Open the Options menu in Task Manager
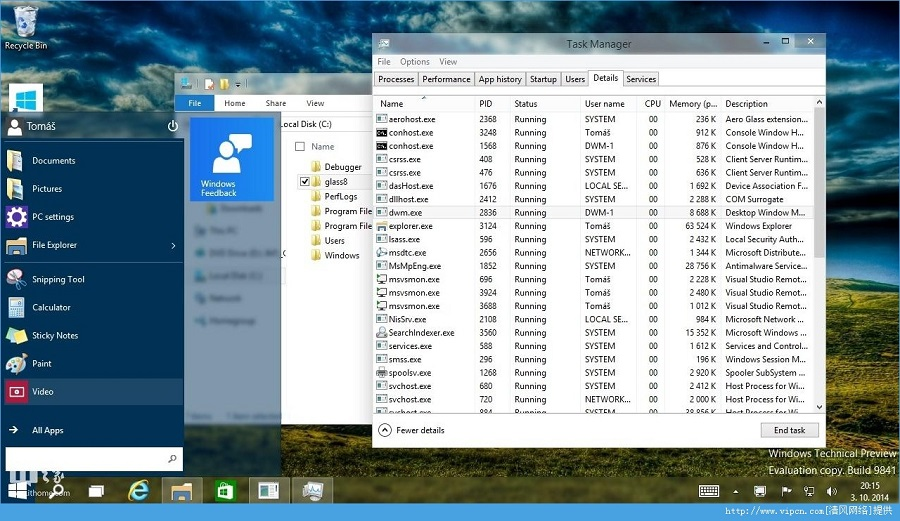This screenshot has width=900, height=521. [414, 62]
